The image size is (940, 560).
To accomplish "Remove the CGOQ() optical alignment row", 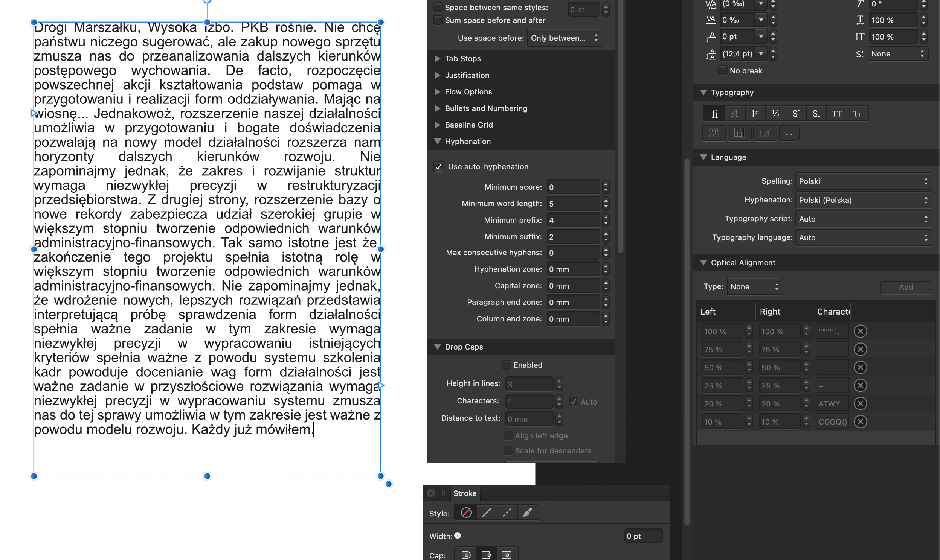I will coord(860,422).
